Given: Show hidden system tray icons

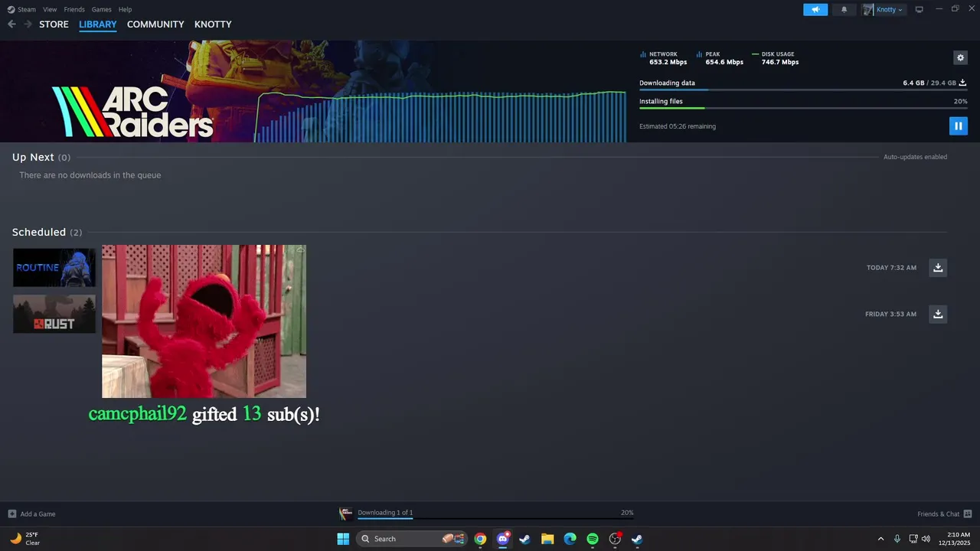Looking at the screenshot, I should (x=880, y=539).
